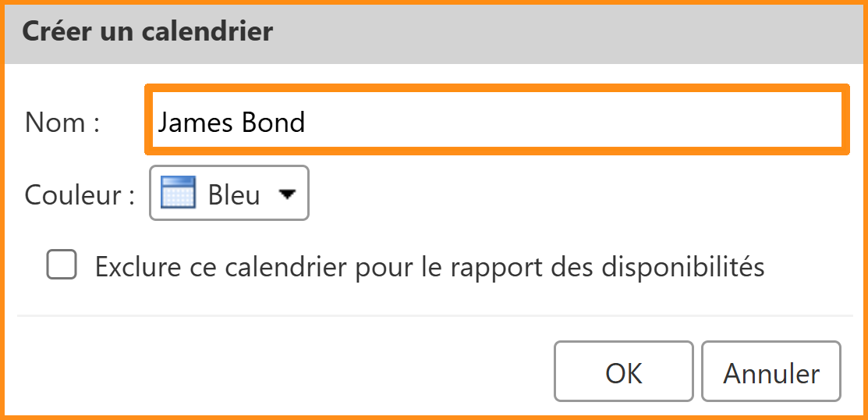Focus the Nom input field
The width and height of the screenshot is (868, 420).
(493, 119)
